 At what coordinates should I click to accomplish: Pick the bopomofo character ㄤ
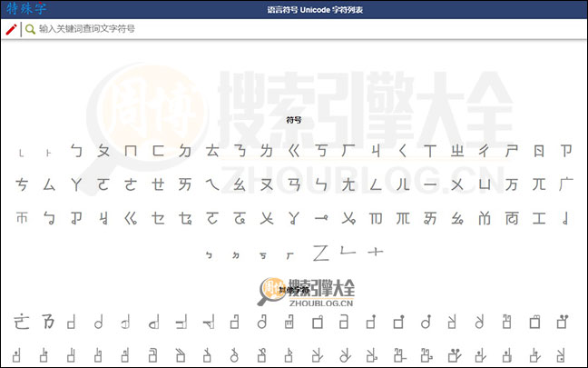[348, 184]
